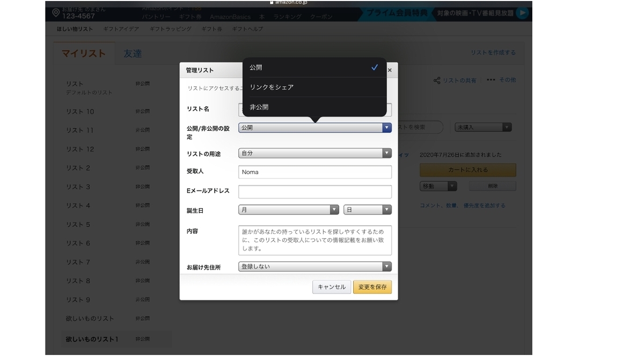Open コメント、数量、優先度を追加する link

[463, 205]
